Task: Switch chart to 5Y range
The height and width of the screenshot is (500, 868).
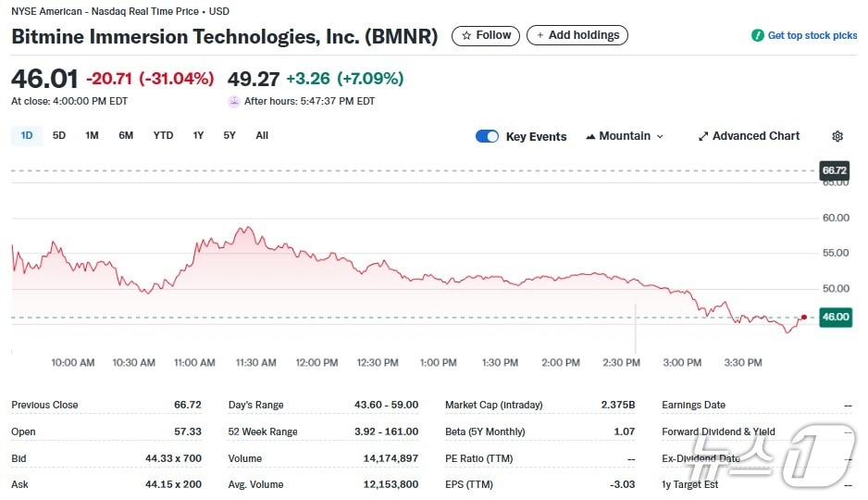Action: (x=229, y=135)
